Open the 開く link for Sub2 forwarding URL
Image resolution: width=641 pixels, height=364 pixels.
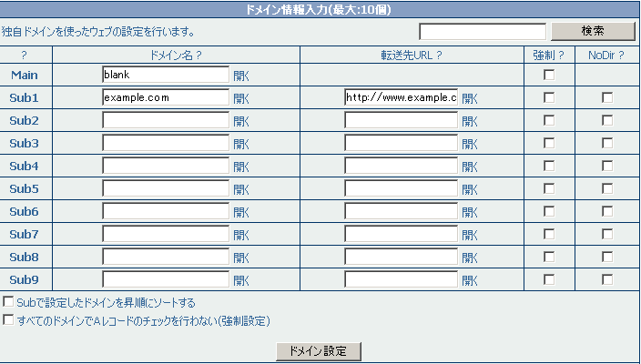click(470, 121)
